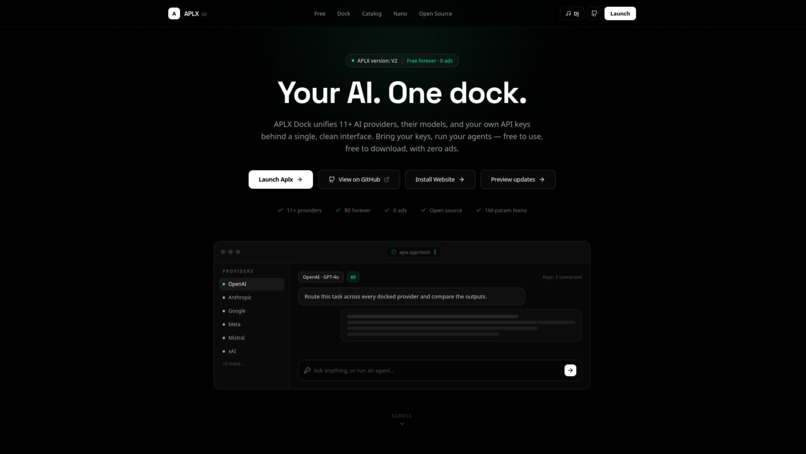806x454 pixels.
Task: Open the Free nav item
Action: (x=320, y=14)
